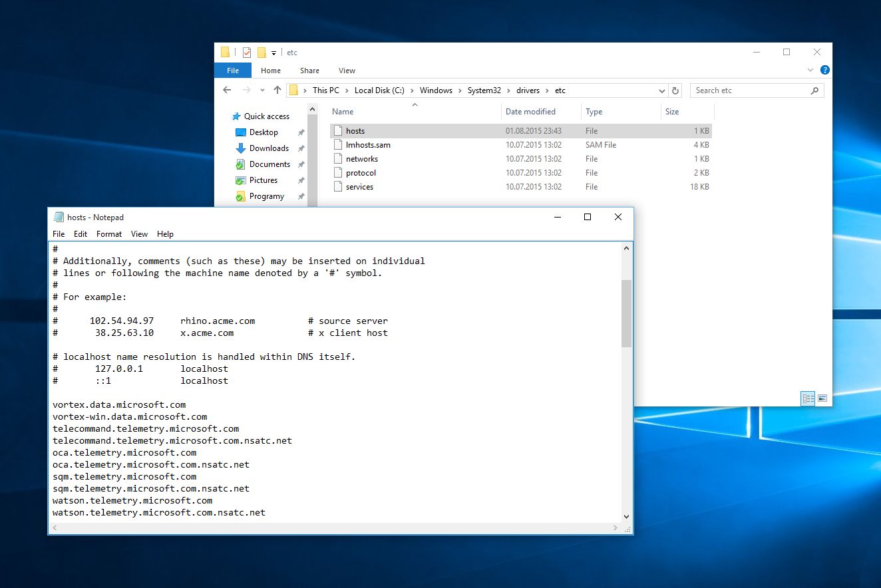
Task: Click the New Folder quick access toolbar icon
Action: 262,53
